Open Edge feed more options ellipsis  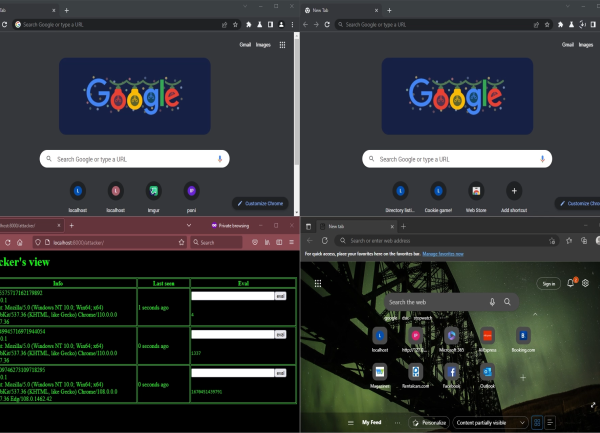398,423
